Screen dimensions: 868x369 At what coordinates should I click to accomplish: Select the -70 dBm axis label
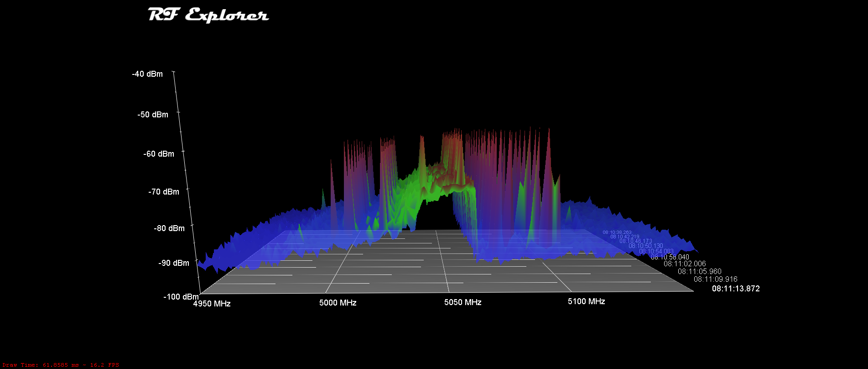(164, 192)
